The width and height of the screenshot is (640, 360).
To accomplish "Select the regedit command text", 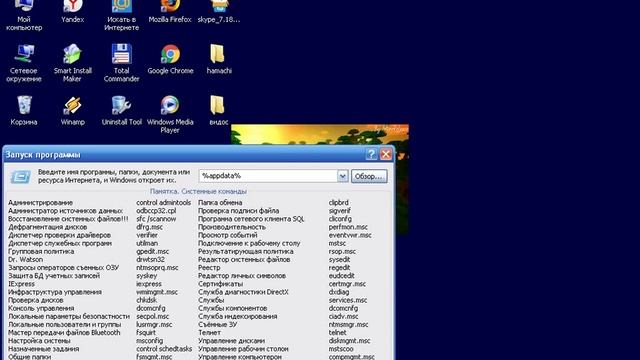I will click(339, 268).
